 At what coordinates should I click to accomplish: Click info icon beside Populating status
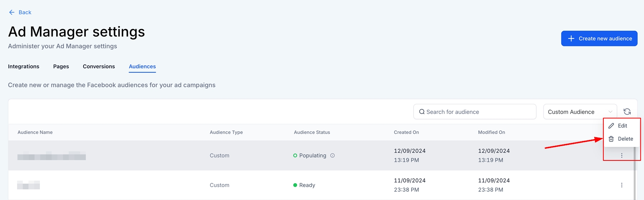pos(332,156)
